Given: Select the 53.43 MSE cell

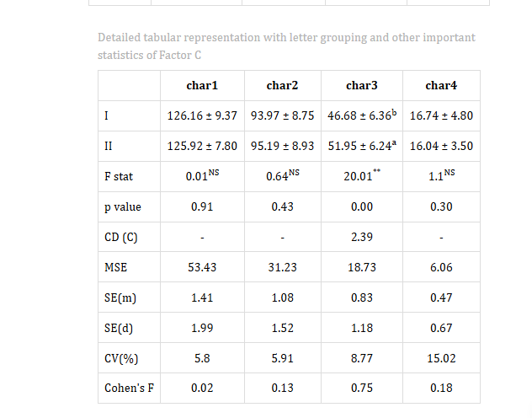Looking at the screenshot, I should click(202, 267).
